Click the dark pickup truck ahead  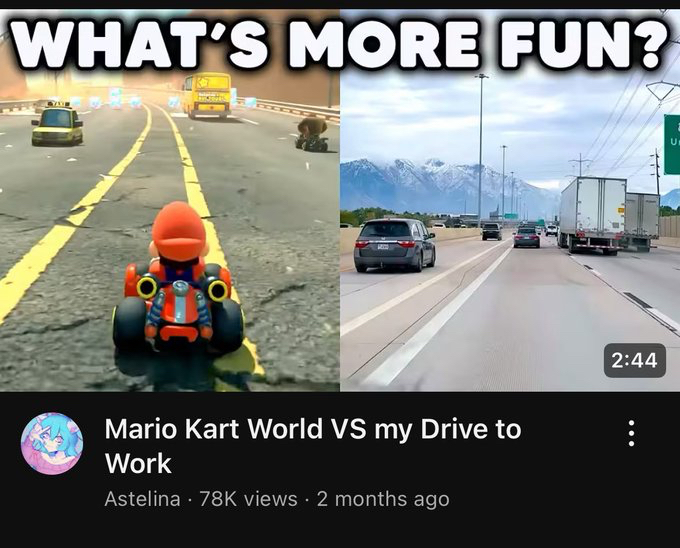(491, 231)
